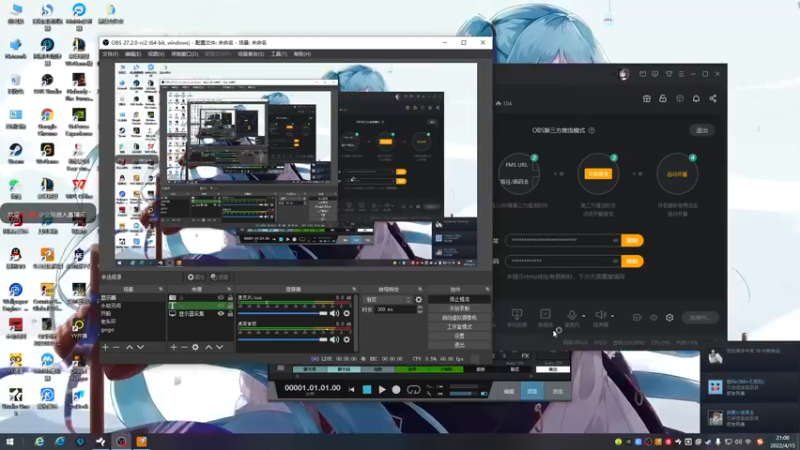The width and height of the screenshot is (800, 450).
Task: Adjust the mic/aux volume slider
Action: click(x=283, y=313)
